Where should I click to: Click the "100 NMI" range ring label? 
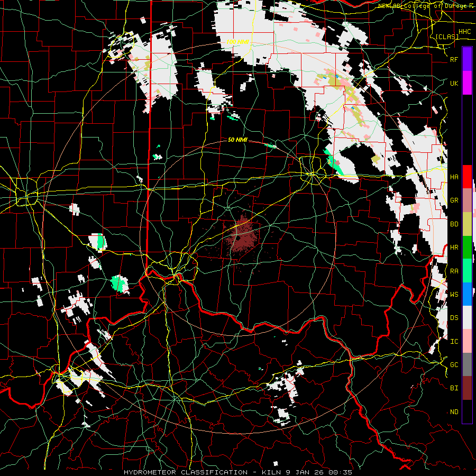[237, 42]
